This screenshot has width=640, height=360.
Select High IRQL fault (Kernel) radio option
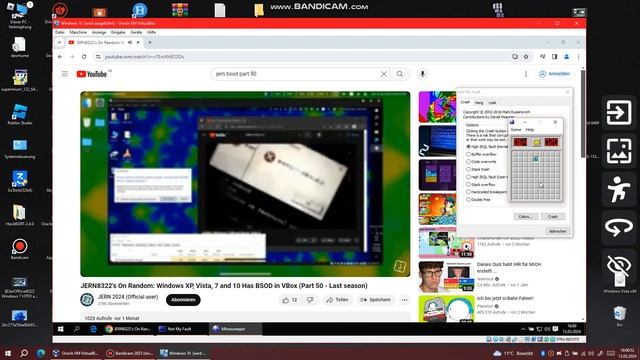[469, 146]
